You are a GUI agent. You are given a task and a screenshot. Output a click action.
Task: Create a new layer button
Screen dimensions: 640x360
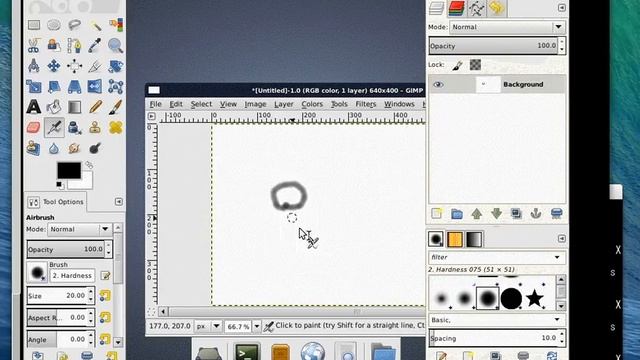437,213
